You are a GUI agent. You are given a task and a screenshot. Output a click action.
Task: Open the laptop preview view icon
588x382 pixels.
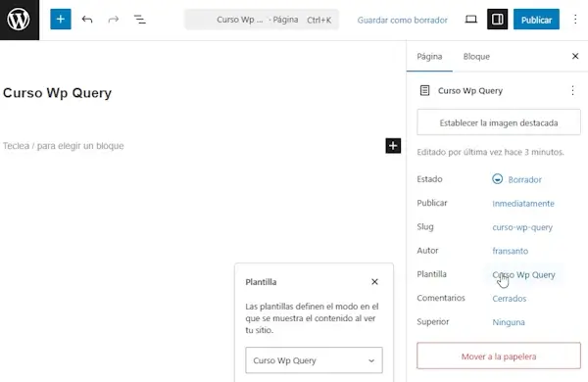click(471, 20)
